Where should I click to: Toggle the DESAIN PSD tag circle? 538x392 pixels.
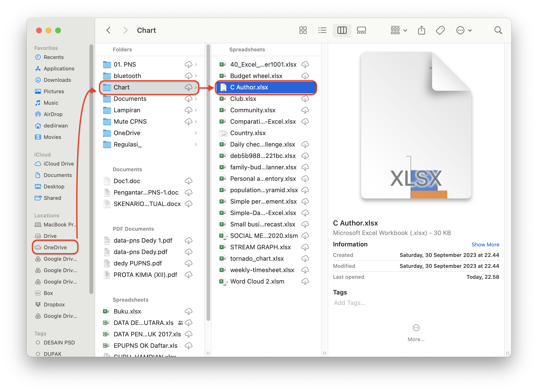[x=38, y=343]
